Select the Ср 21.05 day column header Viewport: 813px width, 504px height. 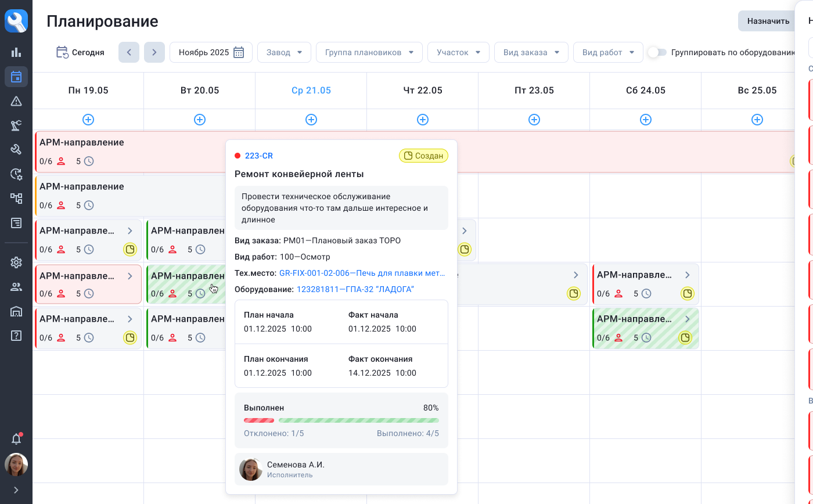point(311,91)
